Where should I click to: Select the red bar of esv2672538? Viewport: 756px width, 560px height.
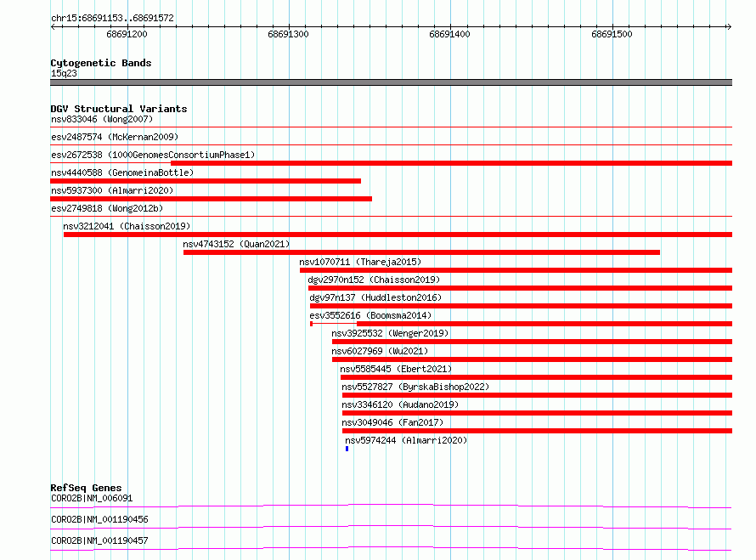coord(451,163)
